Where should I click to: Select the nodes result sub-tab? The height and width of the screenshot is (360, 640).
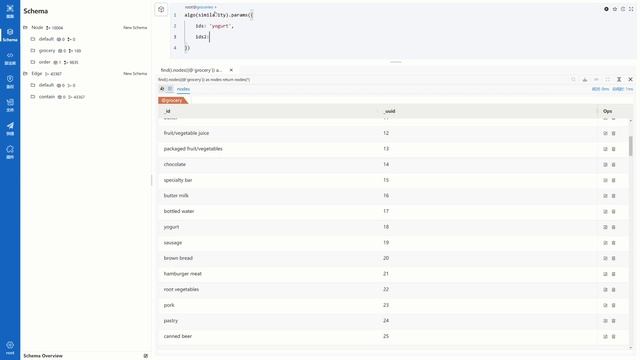pyautogui.click(x=183, y=89)
